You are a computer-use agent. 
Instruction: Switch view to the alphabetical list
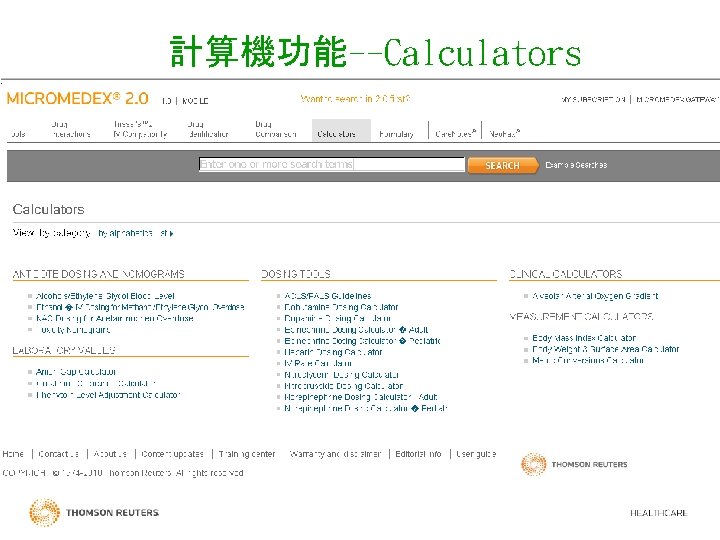(x=132, y=233)
